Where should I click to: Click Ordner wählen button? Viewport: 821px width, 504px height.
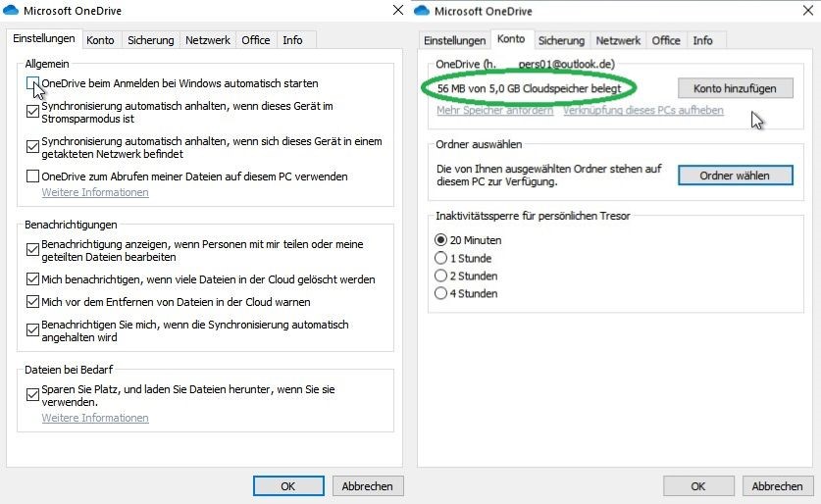pos(735,176)
